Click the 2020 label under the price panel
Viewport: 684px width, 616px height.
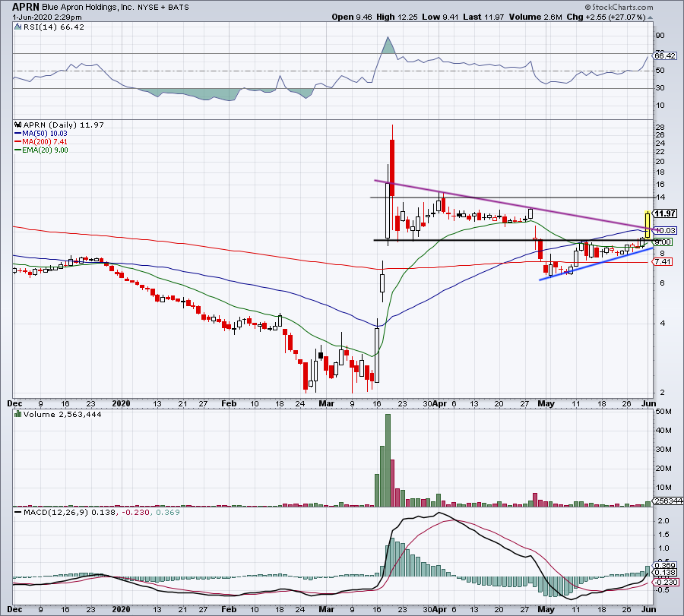point(121,403)
